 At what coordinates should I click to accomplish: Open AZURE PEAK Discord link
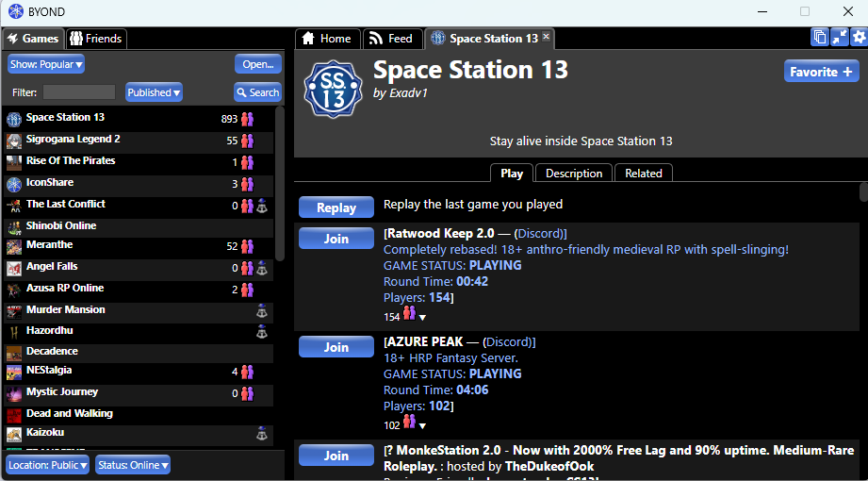[x=508, y=342]
